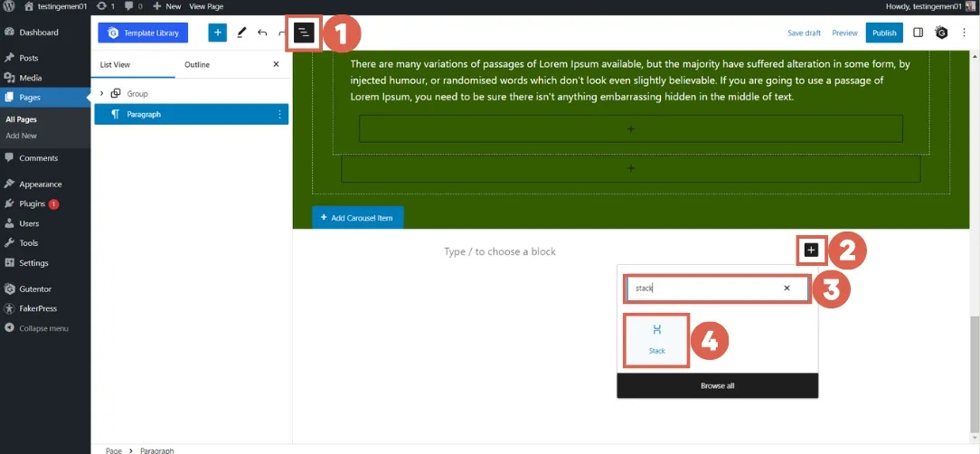The image size is (980, 454).
Task: Expand the Group block in list view
Action: point(102,94)
